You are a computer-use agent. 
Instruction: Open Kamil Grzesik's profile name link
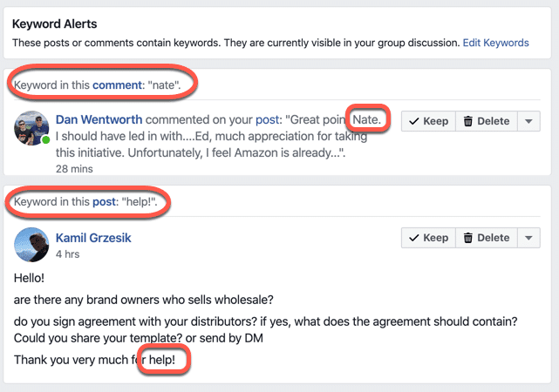click(x=93, y=238)
